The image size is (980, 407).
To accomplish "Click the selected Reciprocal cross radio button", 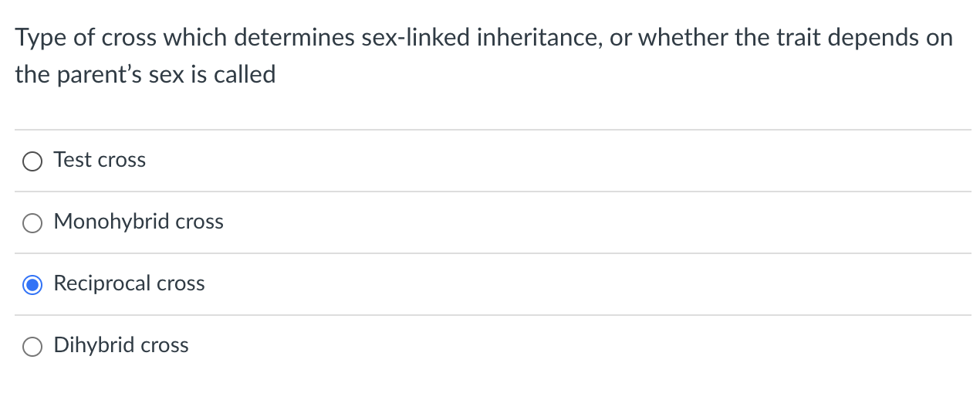I will coord(32,284).
